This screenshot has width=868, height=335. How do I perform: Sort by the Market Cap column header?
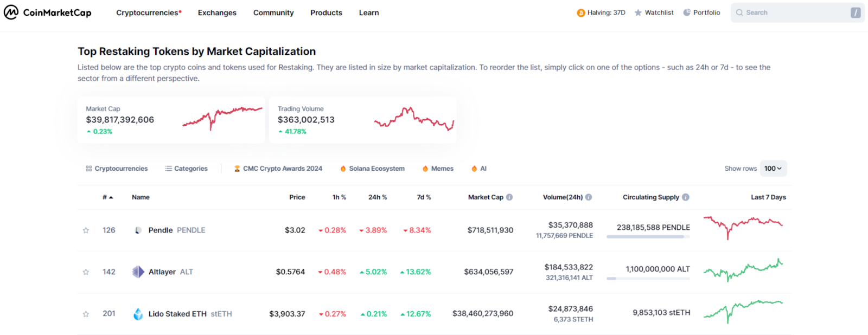point(486,197)
